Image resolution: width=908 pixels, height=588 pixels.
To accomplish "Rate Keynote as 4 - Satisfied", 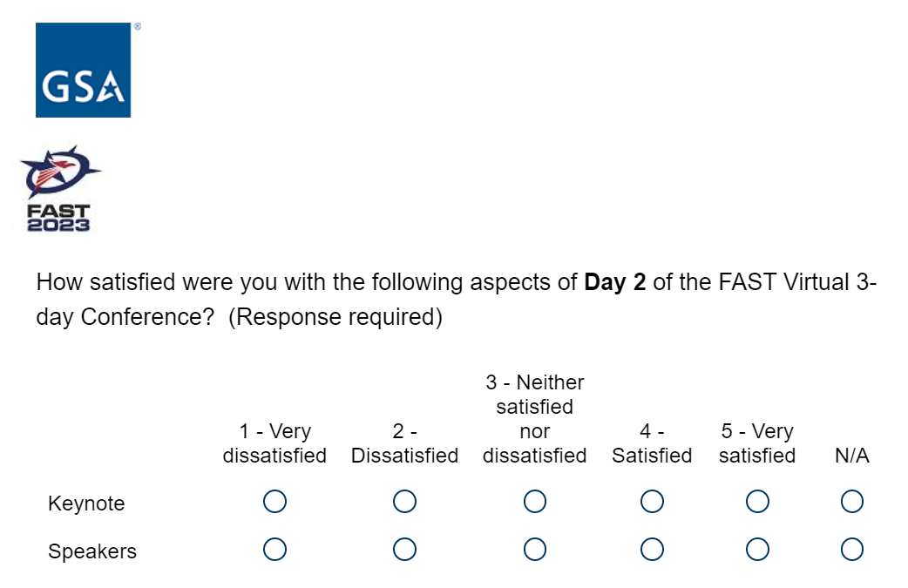I will pyautogui.click(x=652, y=502).
